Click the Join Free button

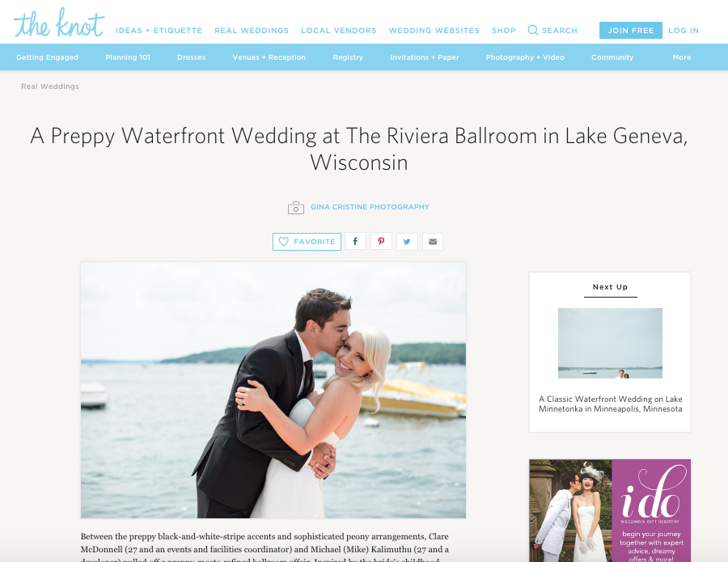pos(630,30)
